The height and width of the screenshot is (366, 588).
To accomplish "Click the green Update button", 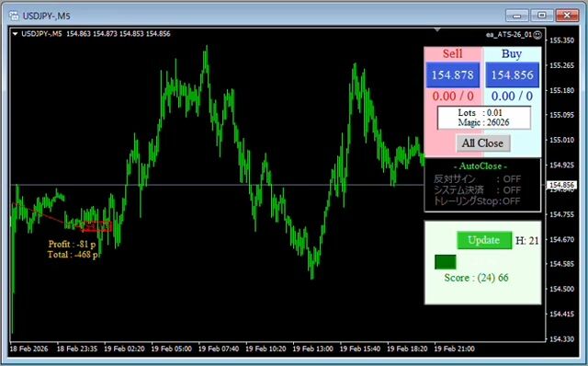I will (484, 240).
